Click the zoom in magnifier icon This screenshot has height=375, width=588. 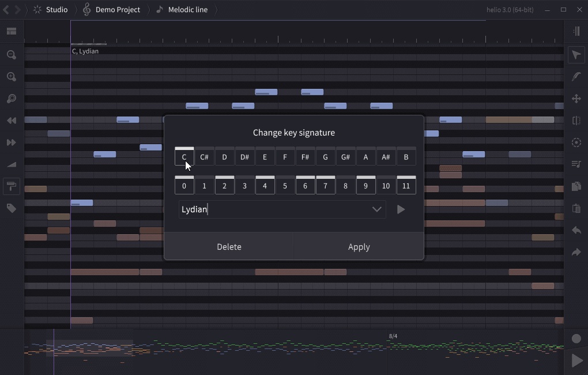click(12, 77)
